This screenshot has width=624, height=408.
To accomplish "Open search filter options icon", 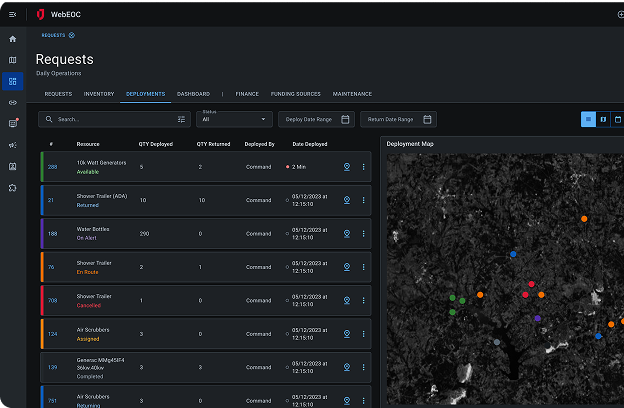I will [x=181, y=119].
